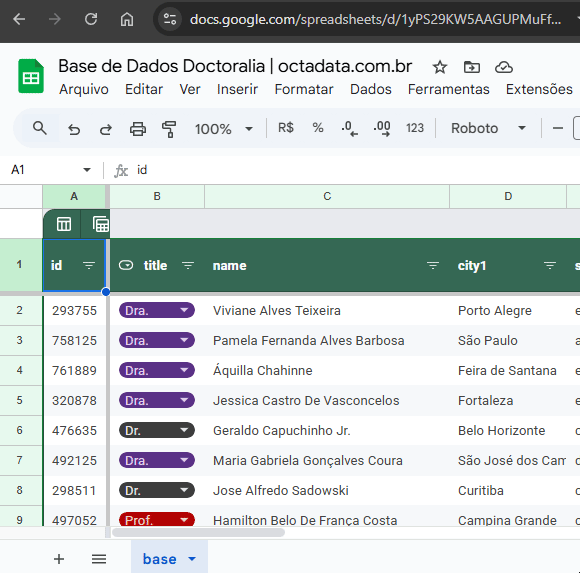Viewport: 580px width, 573px height.
Task: Redo last action
Action: point(106,129)
